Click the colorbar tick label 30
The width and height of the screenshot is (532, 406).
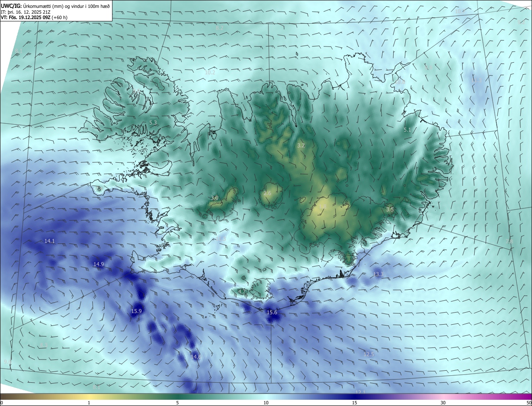(443, 403)
